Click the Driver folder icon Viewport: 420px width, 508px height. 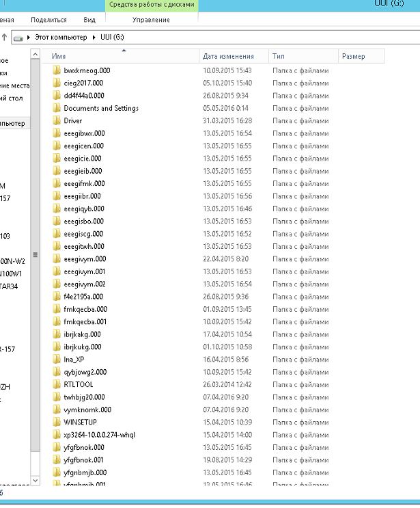coord(57,120)
